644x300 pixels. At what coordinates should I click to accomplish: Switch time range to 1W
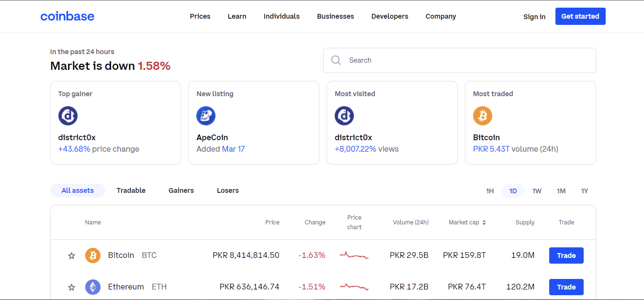pyautogui.click(x=537, y=191)
